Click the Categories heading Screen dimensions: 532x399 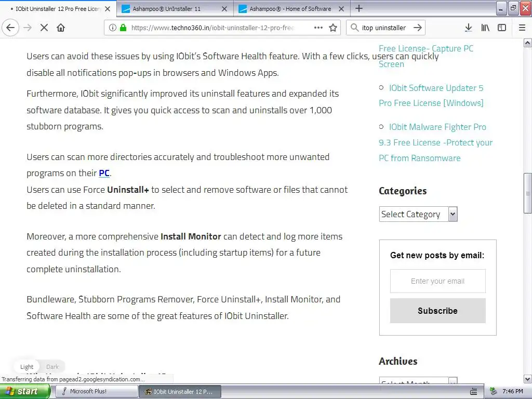coord(403,191)
